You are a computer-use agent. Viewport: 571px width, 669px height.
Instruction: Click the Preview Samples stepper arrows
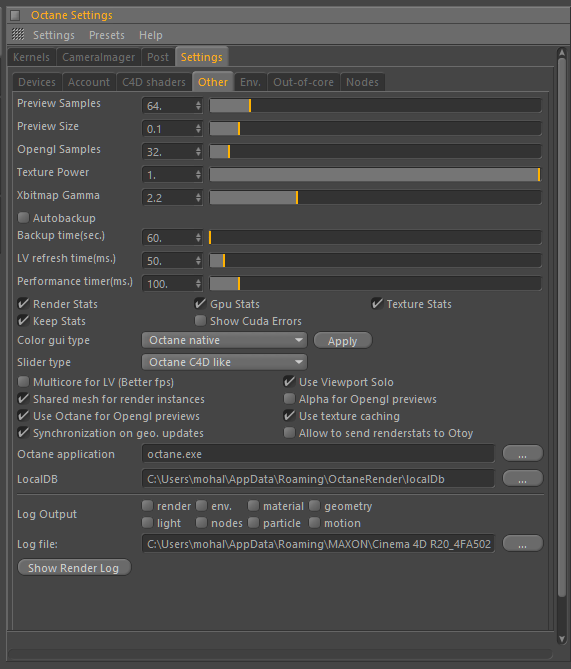click(x=198, y=106)
